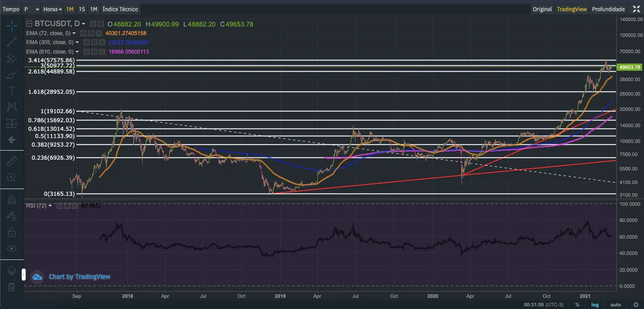Switch to the Original chart tab
644x309 pixels.
tap(542, 9)
